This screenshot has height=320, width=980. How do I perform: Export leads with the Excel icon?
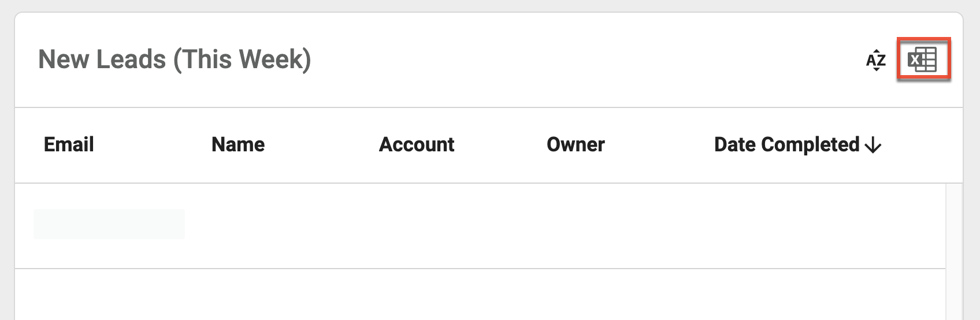coord(922,59)
